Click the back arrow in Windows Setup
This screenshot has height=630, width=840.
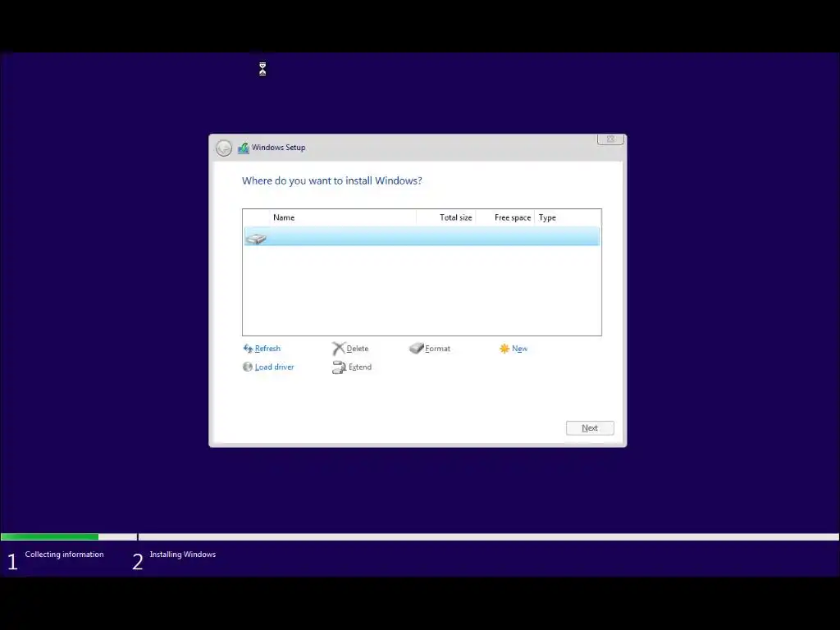(x=224, y=148)
